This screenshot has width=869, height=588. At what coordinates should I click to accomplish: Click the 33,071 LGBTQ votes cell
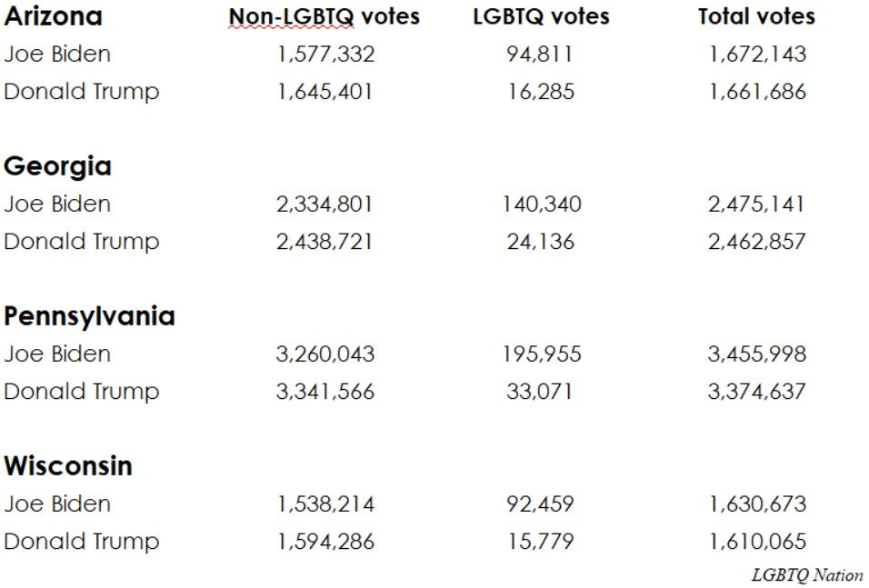[x=540, y=392]
